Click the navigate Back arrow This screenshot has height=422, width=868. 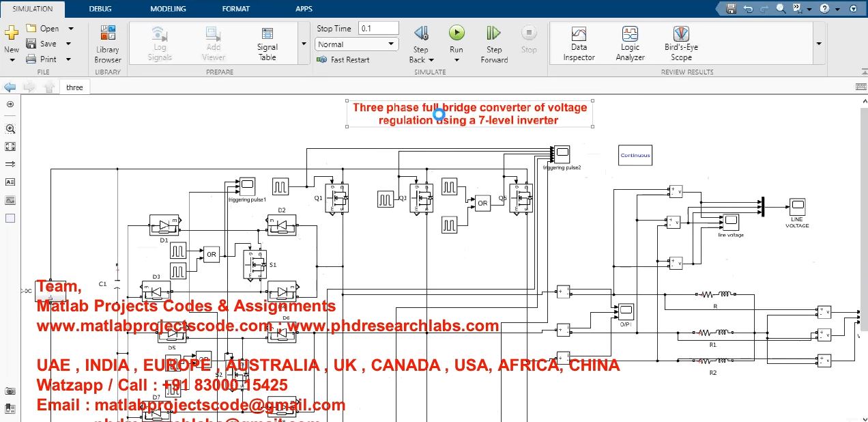(x=10, y=87)
